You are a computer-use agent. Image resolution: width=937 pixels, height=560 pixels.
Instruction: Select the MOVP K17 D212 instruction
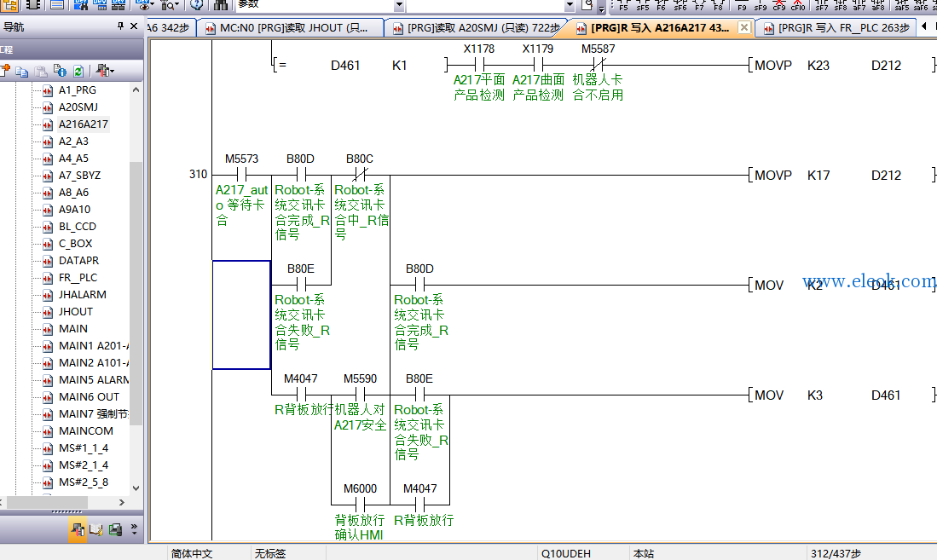click(x=842, y=175)
